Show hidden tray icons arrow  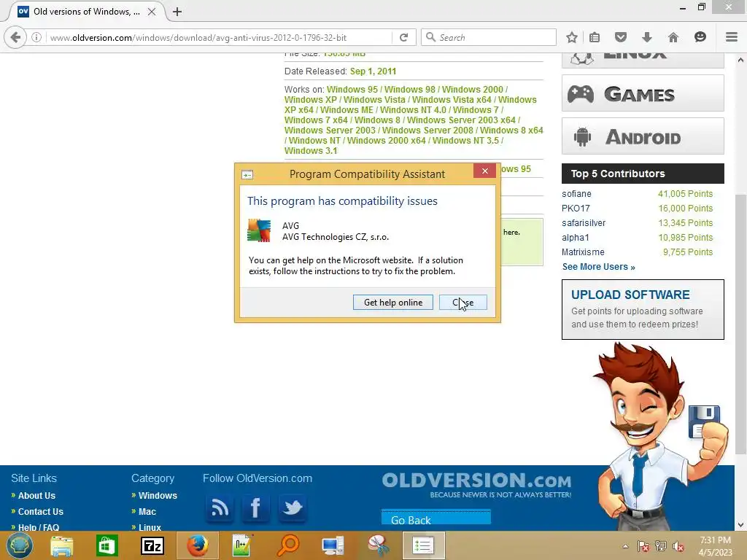[x=625, y=546]
